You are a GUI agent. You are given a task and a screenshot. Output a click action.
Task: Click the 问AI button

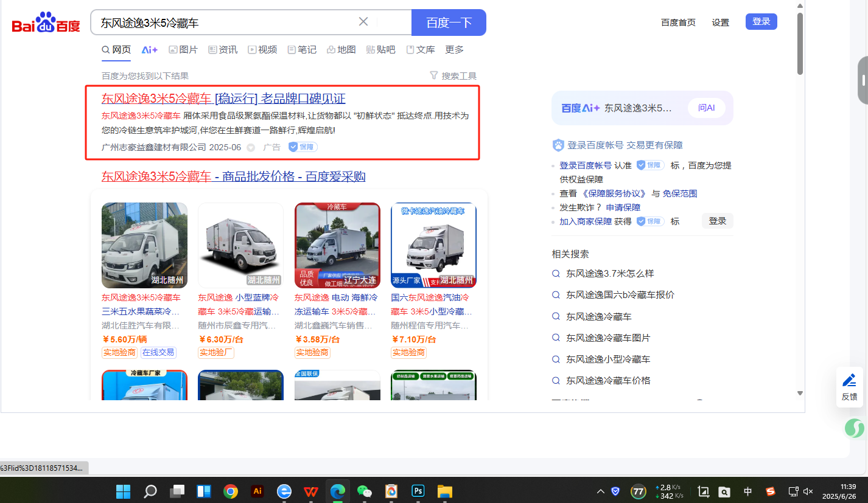tap(707, 108)
